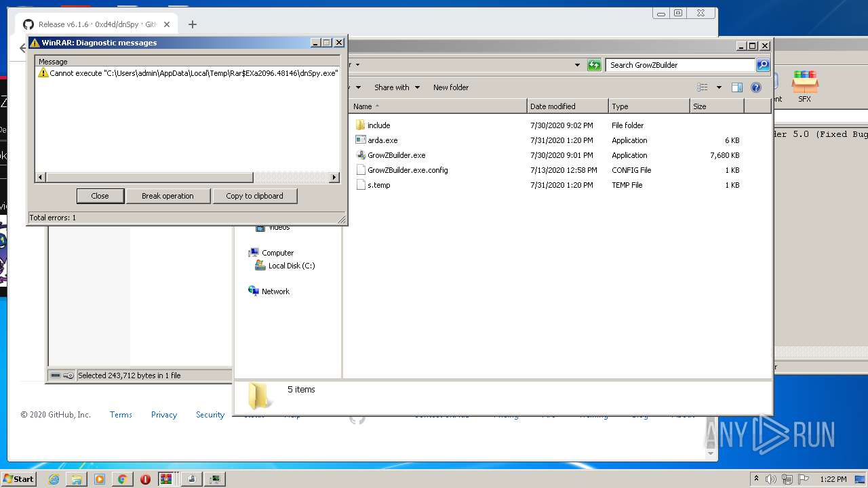Screen dimensions: 868x488
Task: Open Google Chrome from the taskbar
Action: [x=122, y=479]
